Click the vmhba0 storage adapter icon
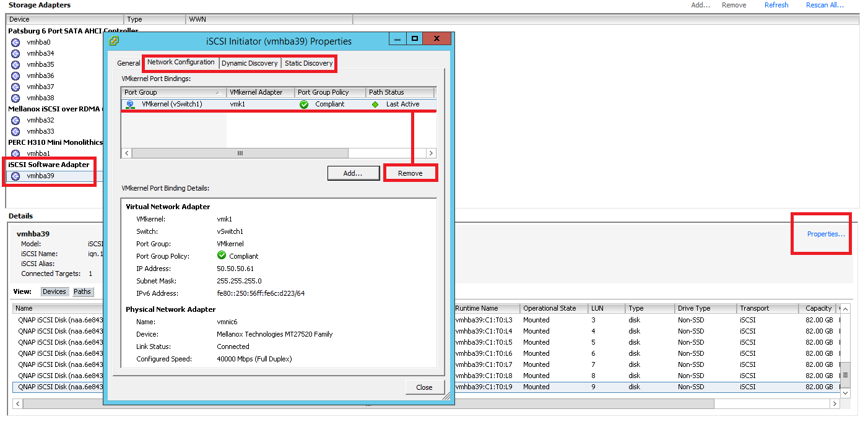This screenshot has height=422, width=868. click(x=15, y=42)
